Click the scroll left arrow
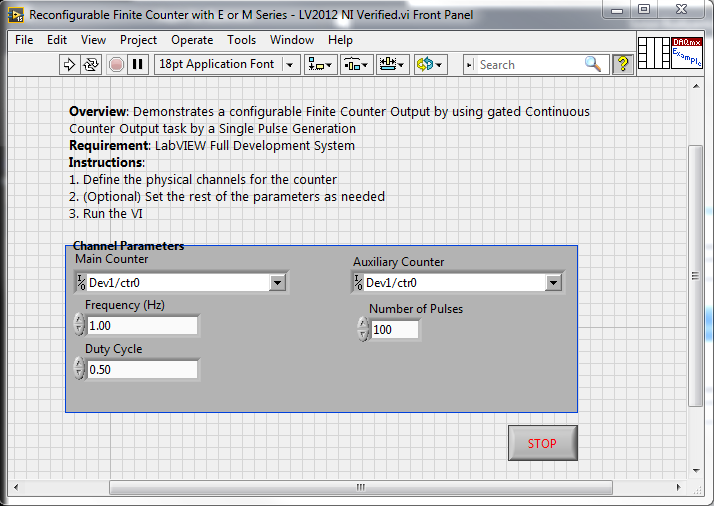This screenshot has width=714, height=506. [16, 487]
